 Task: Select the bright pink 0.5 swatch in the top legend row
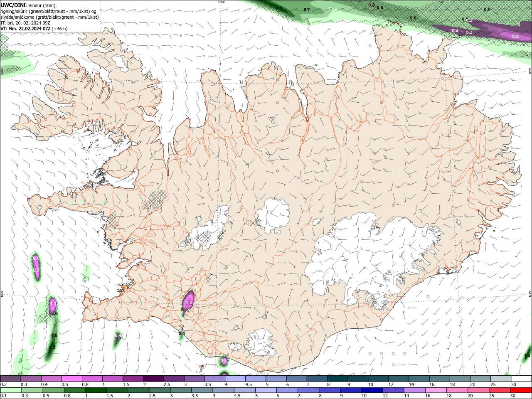tap(71, 379)
